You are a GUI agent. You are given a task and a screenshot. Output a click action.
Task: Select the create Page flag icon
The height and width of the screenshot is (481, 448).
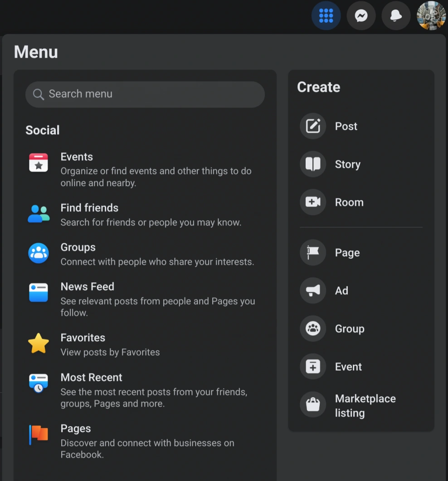(x=312, y=253)
